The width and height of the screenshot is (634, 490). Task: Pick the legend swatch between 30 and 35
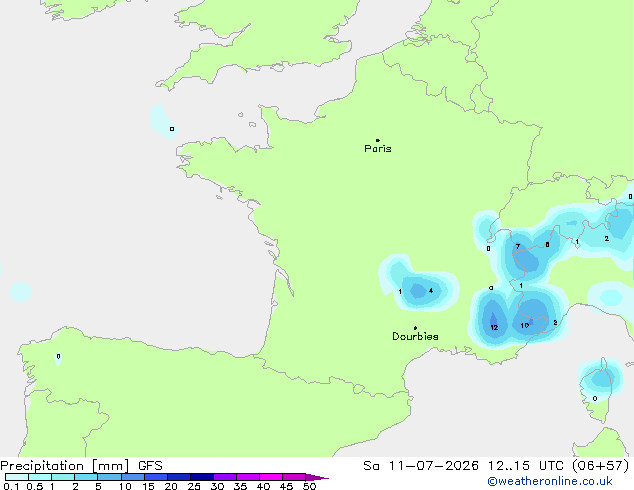[225, 477]
